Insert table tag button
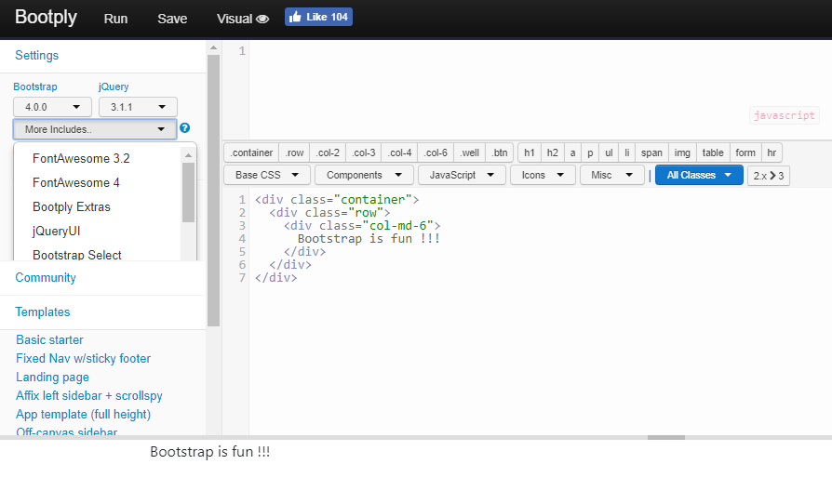 713,153
